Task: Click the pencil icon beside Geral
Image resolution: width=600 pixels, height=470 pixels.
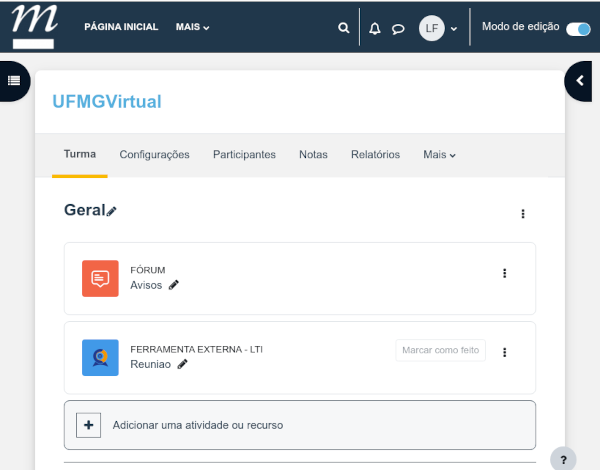Action: 112,211
